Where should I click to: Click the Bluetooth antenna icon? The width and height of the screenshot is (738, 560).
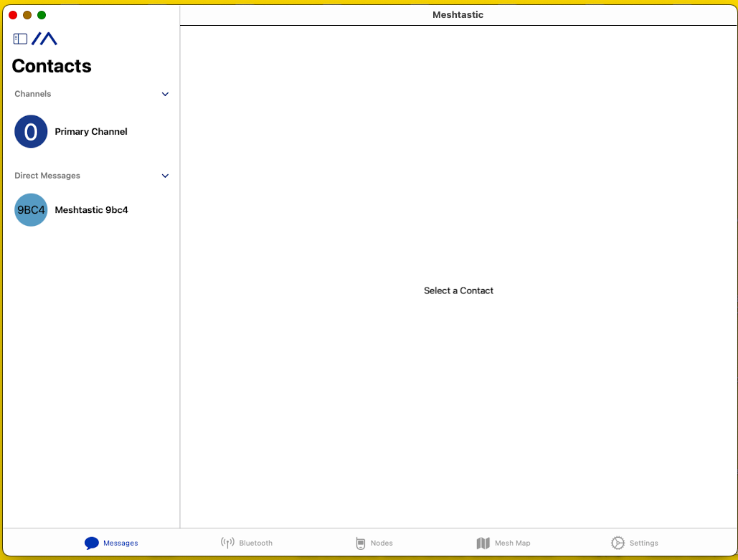click(x=227, y=543)
